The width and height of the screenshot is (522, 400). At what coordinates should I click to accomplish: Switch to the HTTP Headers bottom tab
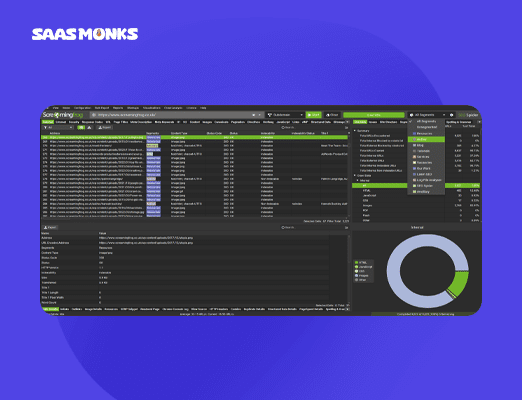click(219, 309)
